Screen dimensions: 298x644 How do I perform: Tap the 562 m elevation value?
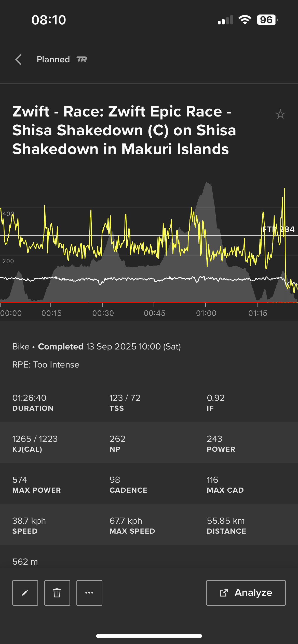coord(25,562)
